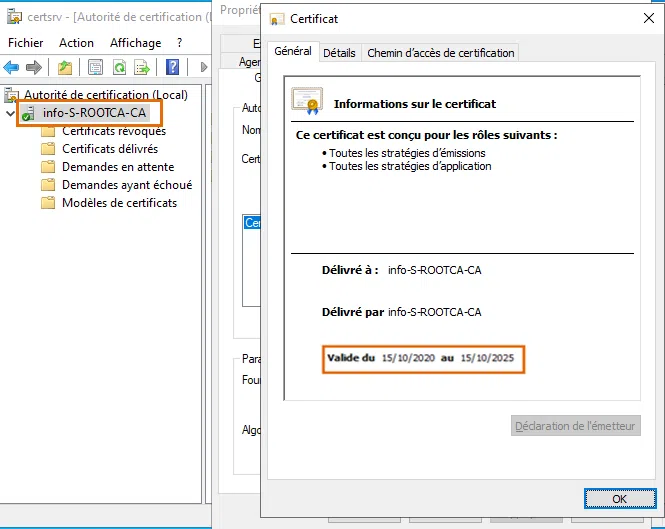Click the Demandes ayant échoué folder icon

pyautogui.click(x=48, y=185)
